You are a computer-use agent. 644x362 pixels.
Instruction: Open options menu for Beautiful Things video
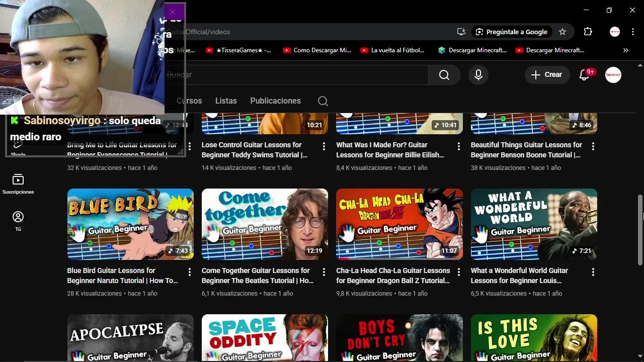coord(593,146)
